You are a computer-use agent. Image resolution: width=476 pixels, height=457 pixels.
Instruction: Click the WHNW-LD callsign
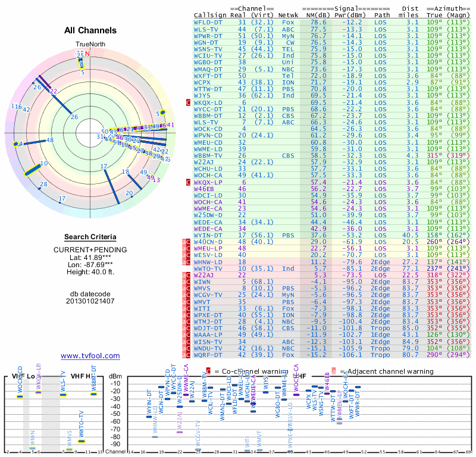[208, 262]
